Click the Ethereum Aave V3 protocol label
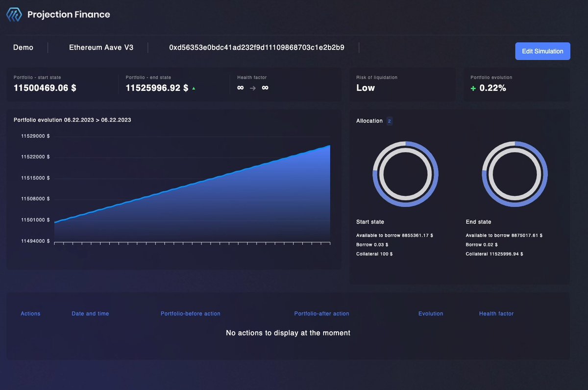This screenshot has width=588, height=390. (x=101, y=48)
